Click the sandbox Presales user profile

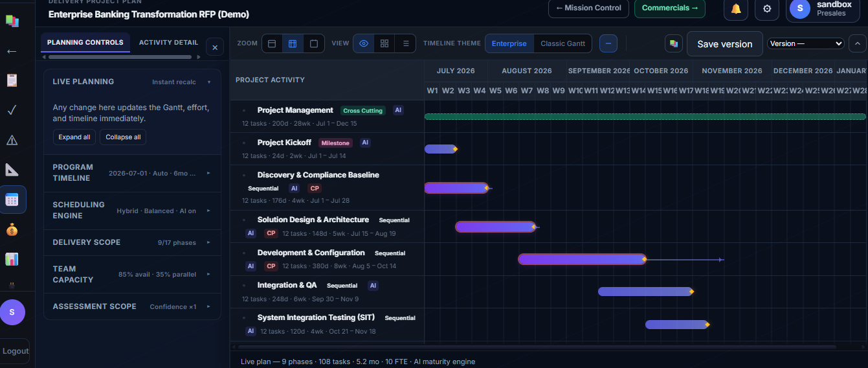click(824, 8)
